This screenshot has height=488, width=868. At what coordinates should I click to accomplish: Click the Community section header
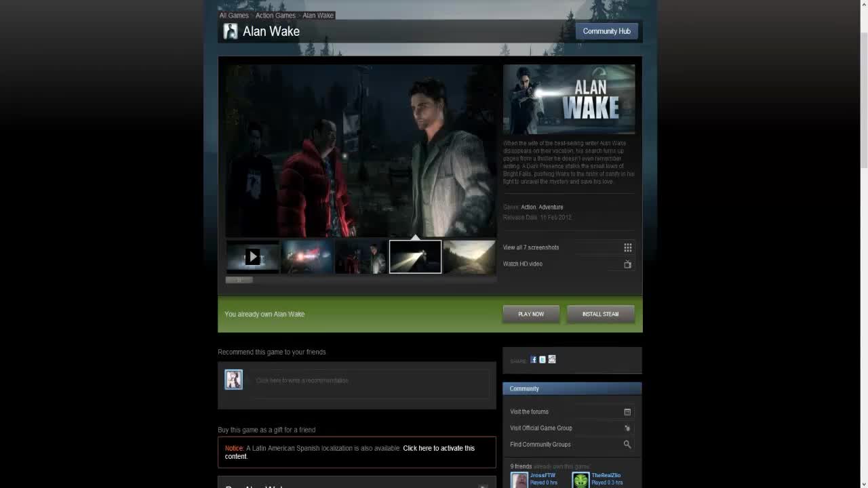pos(572,388)
